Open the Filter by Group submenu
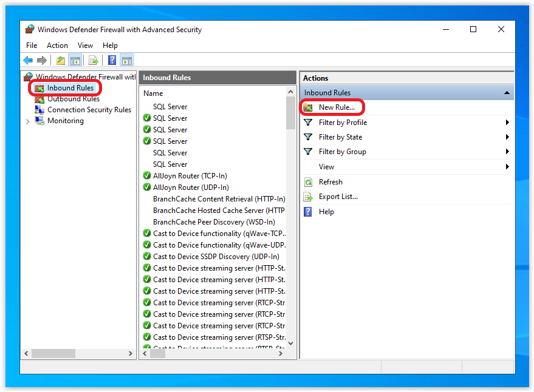 342,152
